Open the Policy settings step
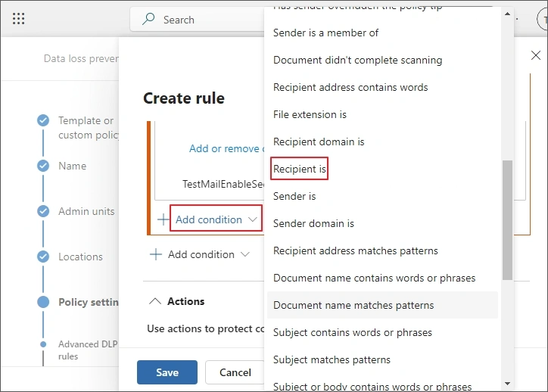The image size is (548, 392). point(89,302)
